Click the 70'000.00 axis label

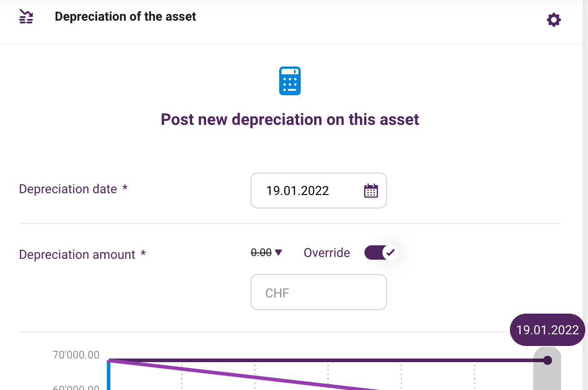76,355
